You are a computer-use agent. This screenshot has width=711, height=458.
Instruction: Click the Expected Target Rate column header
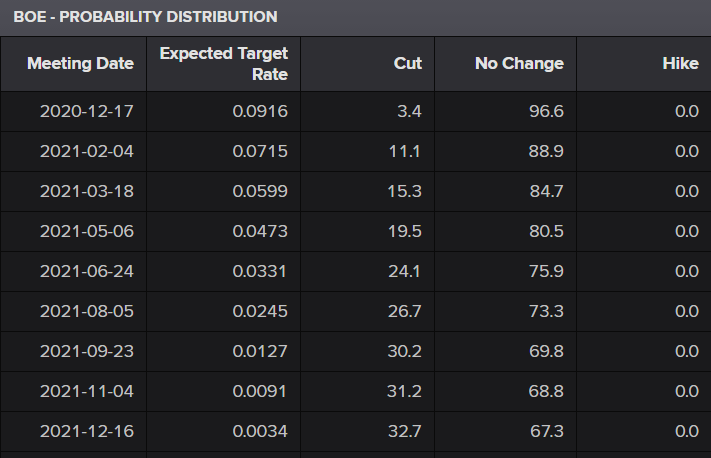pos(224,64)
